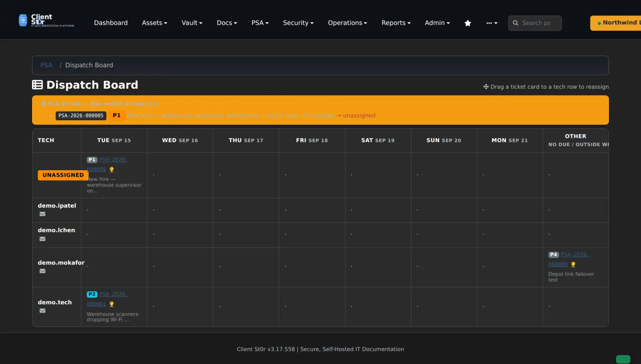
Task: Click the P1 priority tag in Tue column
Action: point(92,160)
